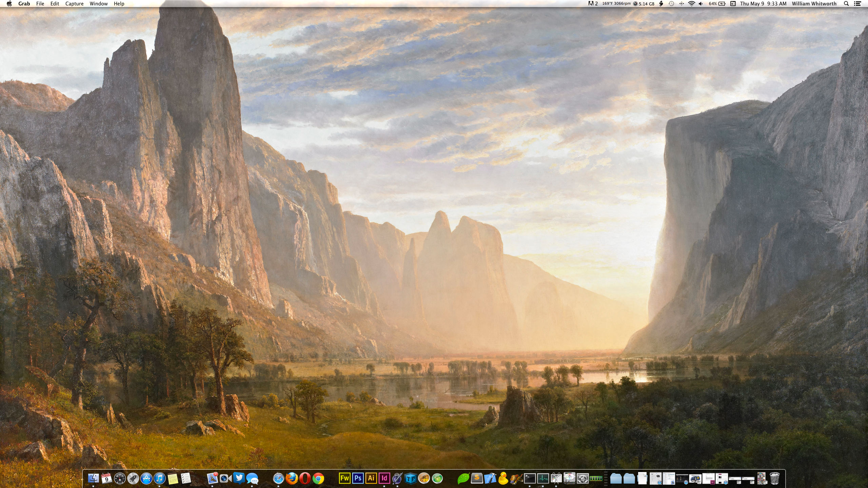This screenshot has height=488, width=868.
Task: Open the Trash
Action: tap(775, 478)
